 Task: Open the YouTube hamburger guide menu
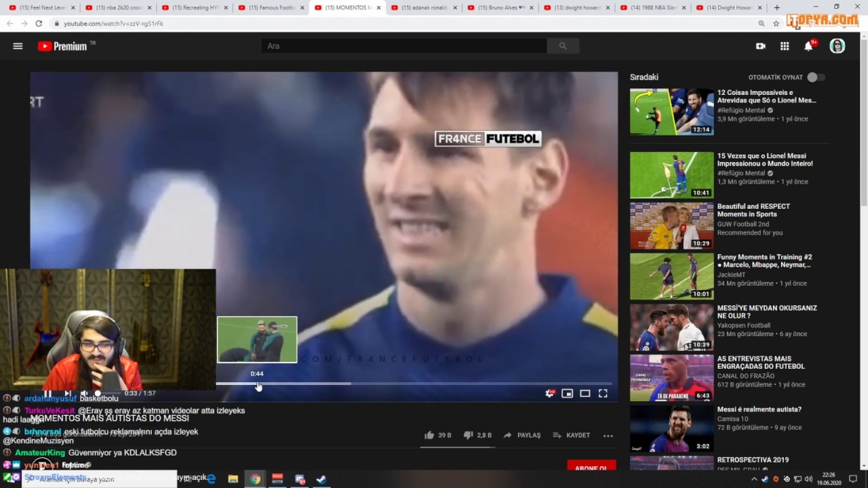[18, 46]
